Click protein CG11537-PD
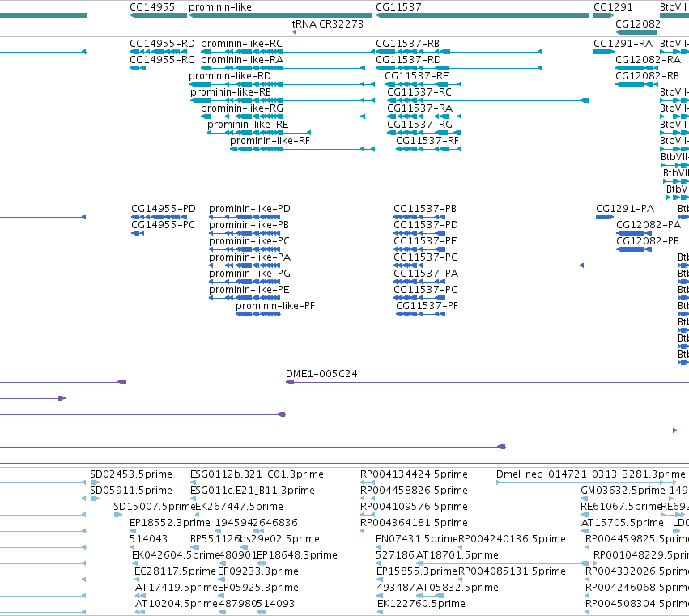Image resolution: width=689 pixels, height=616 pixels. tap(419, 233)
